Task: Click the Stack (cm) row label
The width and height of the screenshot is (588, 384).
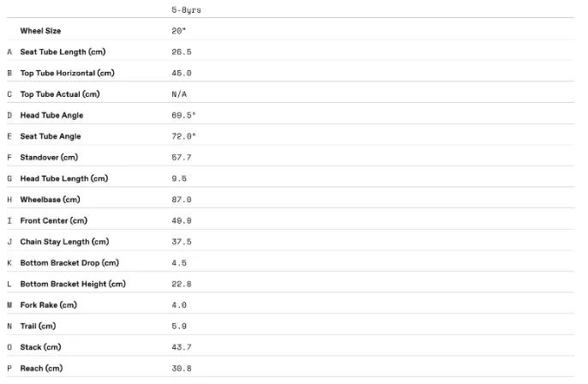Action: 40,347
